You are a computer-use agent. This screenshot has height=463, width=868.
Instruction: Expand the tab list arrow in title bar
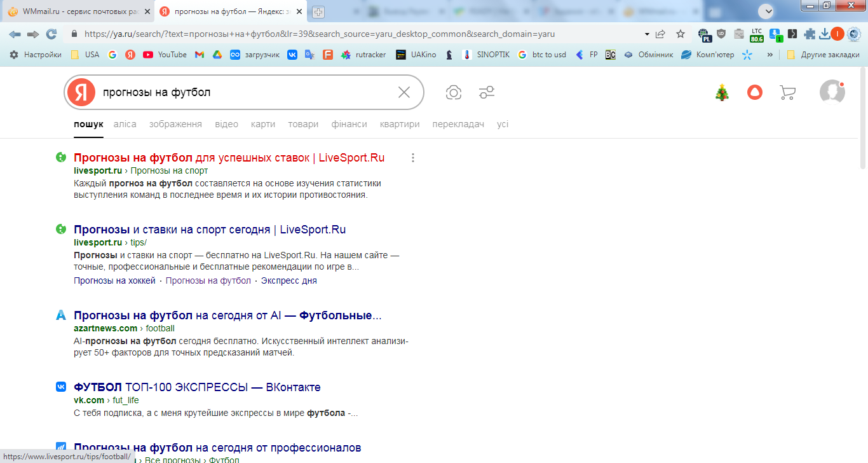[x=768, y=11]
